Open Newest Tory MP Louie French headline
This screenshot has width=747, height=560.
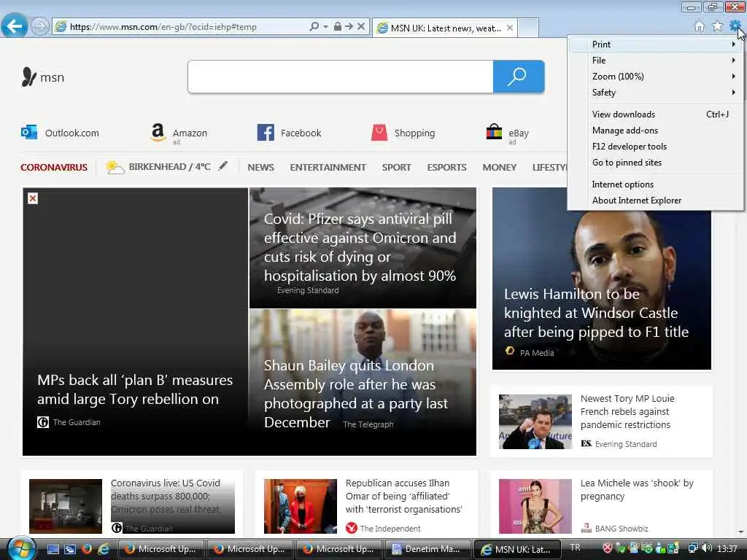click(x=627, y=411)
